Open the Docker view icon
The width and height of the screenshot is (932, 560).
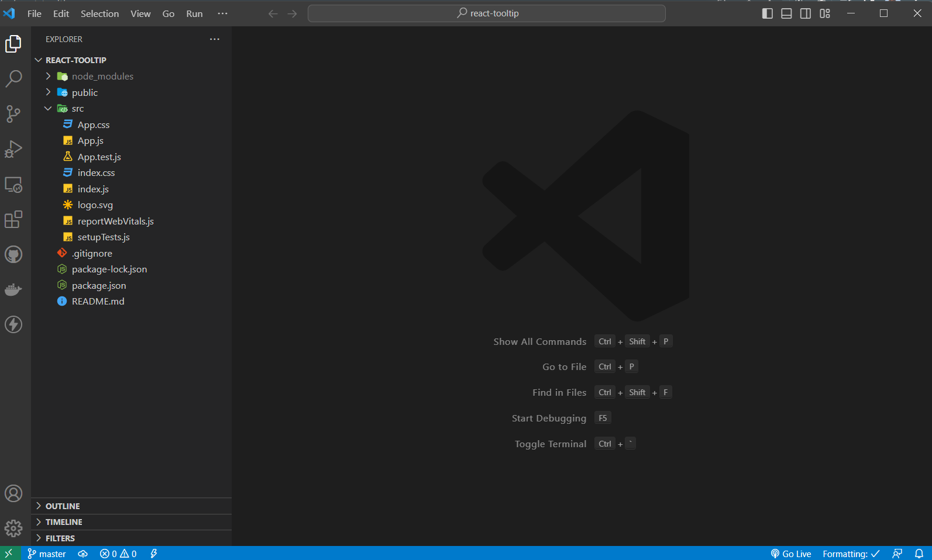coord(13,289)
